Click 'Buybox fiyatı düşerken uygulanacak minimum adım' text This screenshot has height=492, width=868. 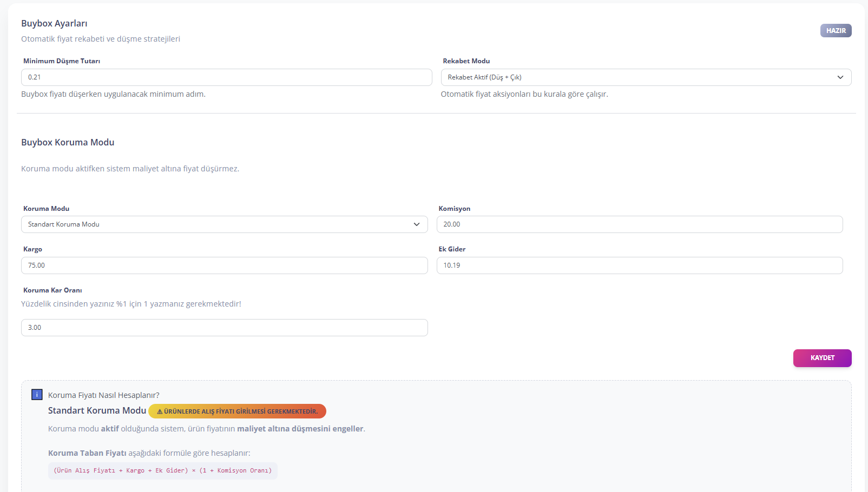tap(114, 94)
